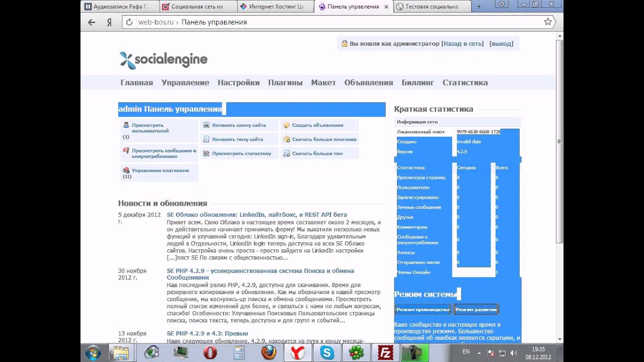644x362 pixels.
Task: Click the Изменить тему сайта icon
Action: tap(206, 139)
